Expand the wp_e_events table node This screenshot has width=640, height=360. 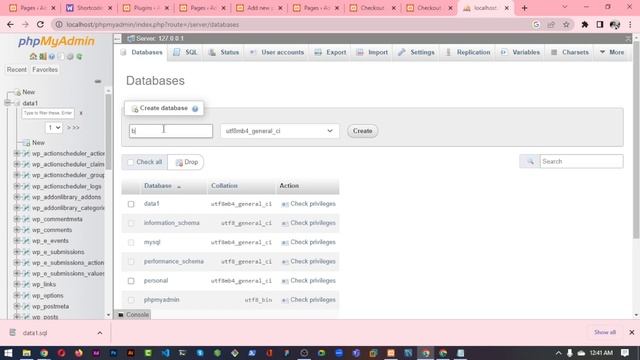[x=17, y=241]
